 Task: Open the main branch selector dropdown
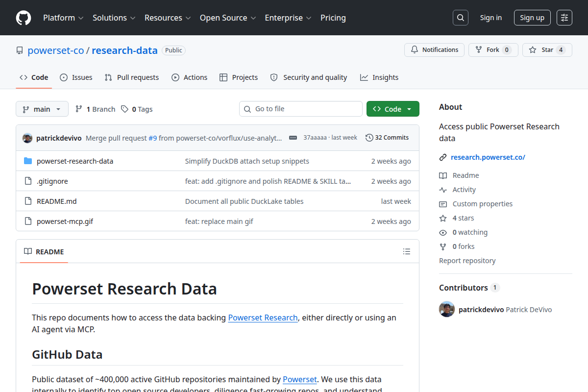[x=42, y=109]
